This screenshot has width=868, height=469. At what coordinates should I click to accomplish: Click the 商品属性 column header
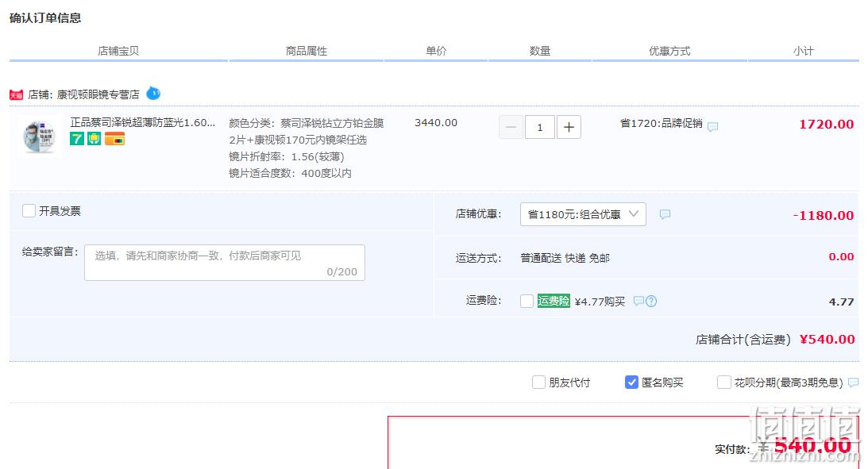click(x=306, y=51)
